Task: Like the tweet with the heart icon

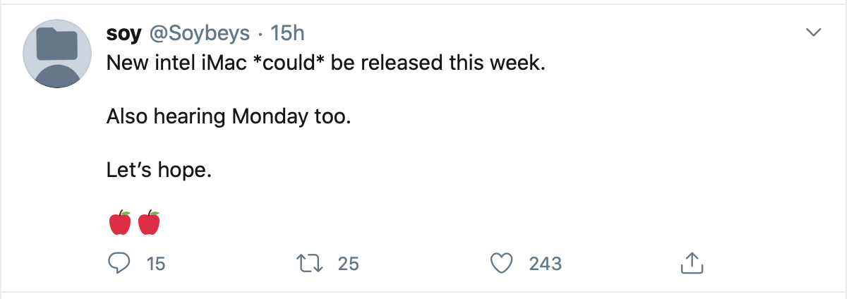Action: pos(501,263)
